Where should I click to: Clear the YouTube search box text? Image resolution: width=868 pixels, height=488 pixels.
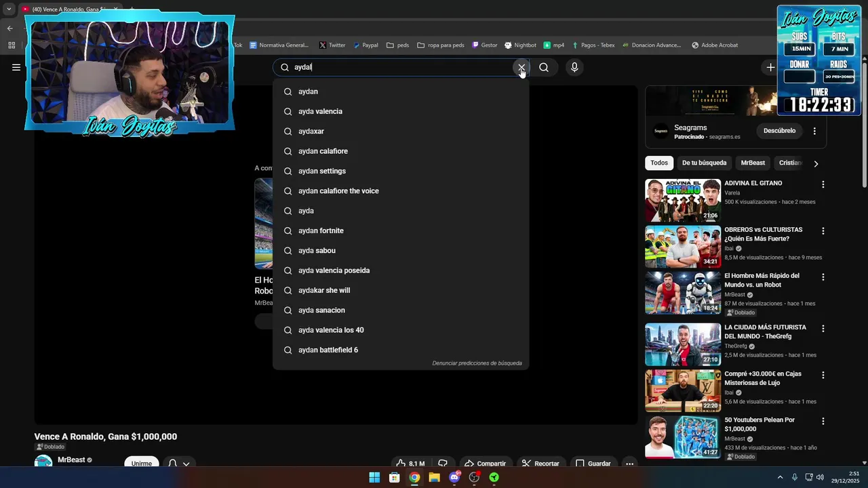[x=521, y=67]
